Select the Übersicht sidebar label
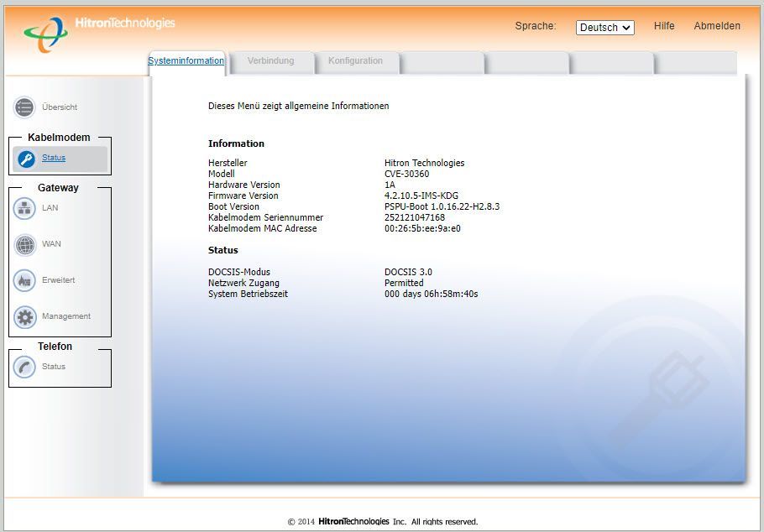 click(x=60, y=107)
